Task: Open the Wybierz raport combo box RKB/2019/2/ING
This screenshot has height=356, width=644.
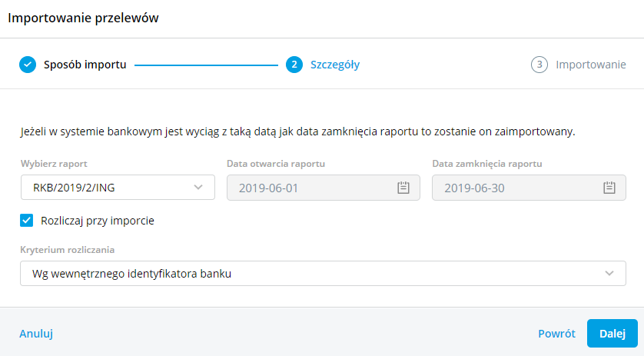Action: click(x=108, y=188)
